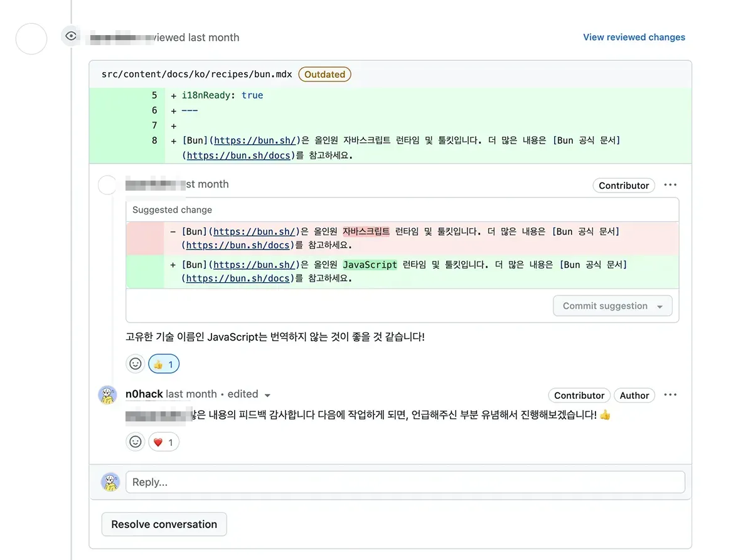Open file path src/content/docs/ko/recipes/bun.mdx
The width and height of the screenshot is (753, 560).
point(197,74)
